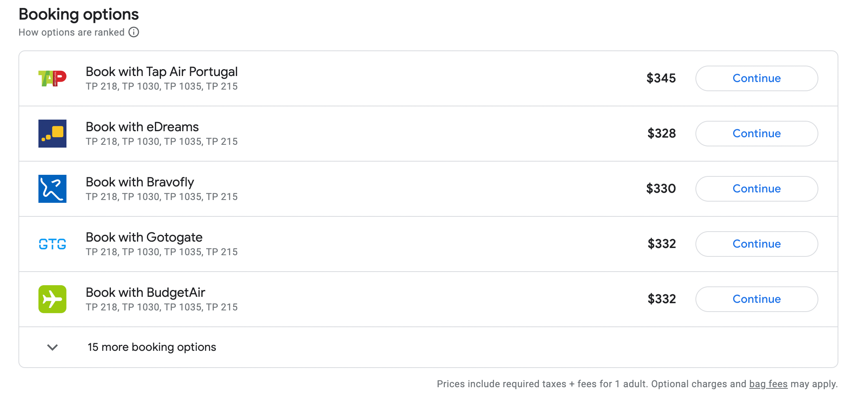Continue with the BudgetAir booking
Viewport: 868px width, 400px height.
756,299
